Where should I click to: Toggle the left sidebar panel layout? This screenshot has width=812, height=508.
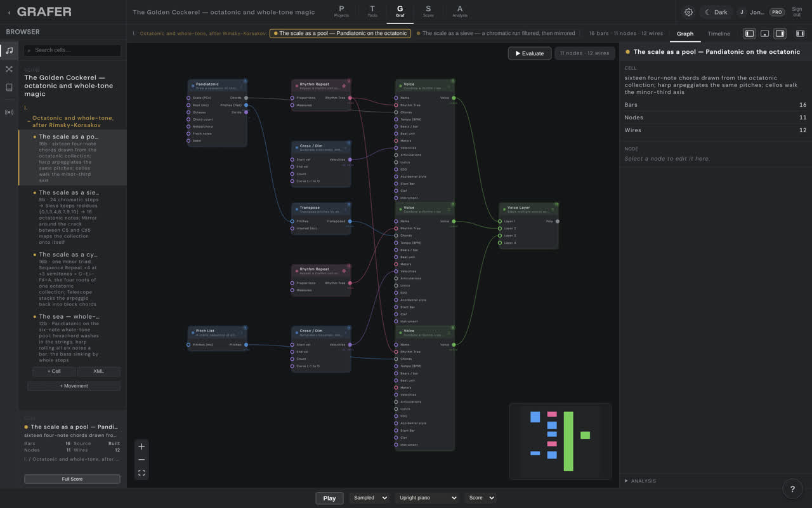point(749,34)
